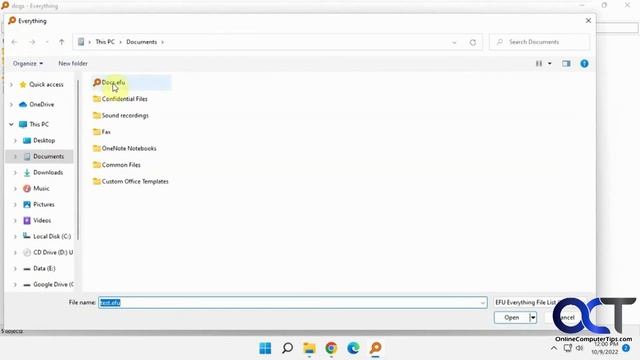Open the OneNote Notebooks folder

tap(124, 148)
